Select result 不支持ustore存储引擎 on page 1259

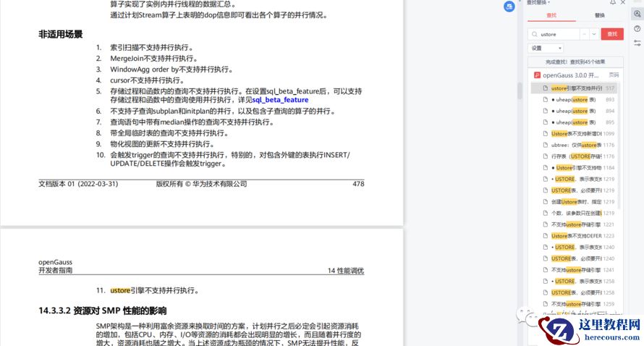[x=574, y=304]
